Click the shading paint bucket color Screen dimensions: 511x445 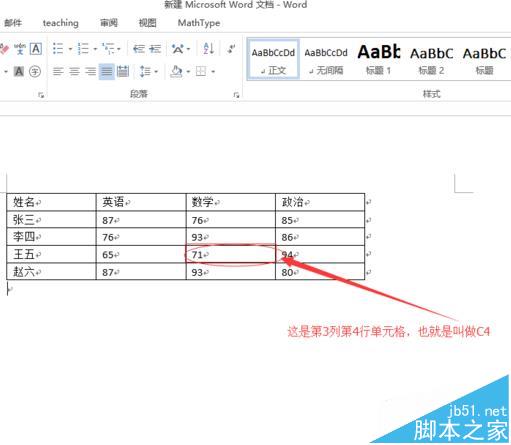tap(177, 71)
